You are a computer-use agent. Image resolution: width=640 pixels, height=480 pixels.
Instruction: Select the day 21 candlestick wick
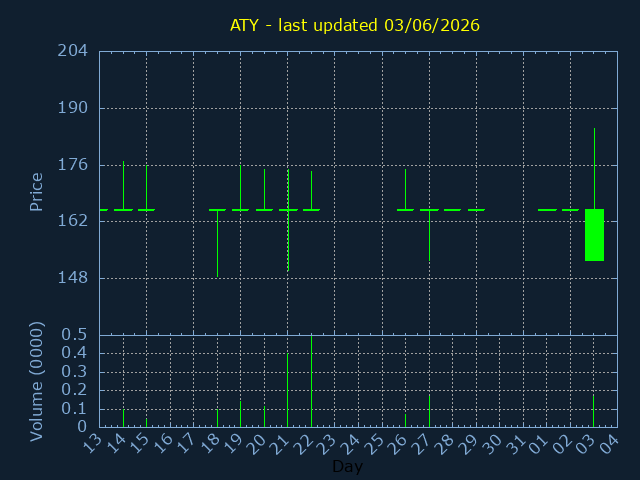coord(288,220)
